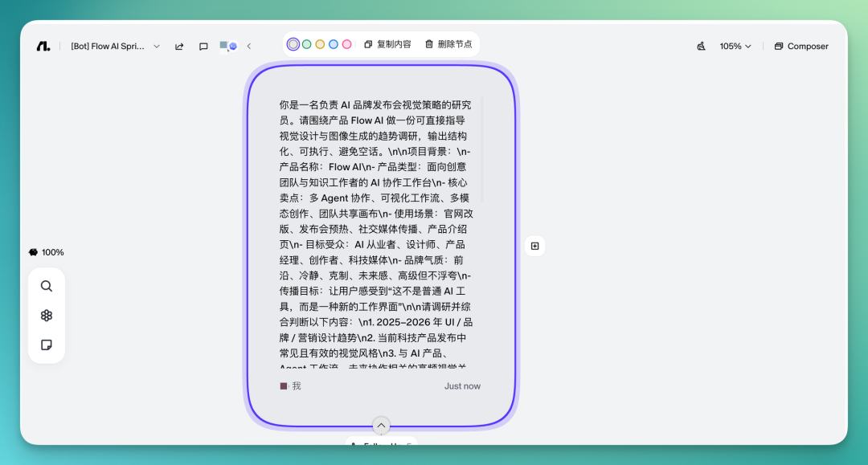Click the prompt text in the node
This screenshot has height=465, width=868.
pos(376,232)
